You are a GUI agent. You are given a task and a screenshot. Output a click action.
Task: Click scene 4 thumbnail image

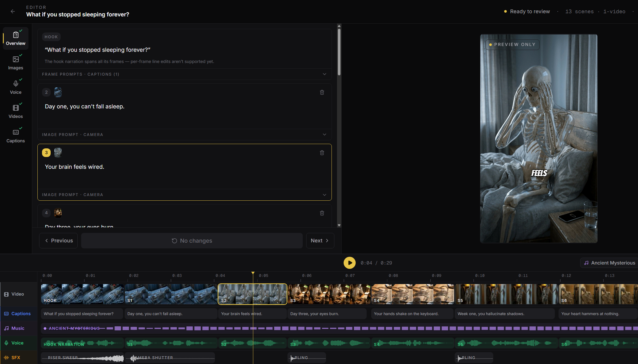click(x=58, y=213)
